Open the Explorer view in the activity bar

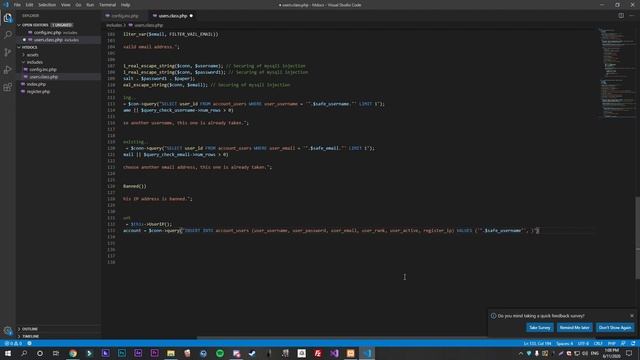click(x=8, y=18)
